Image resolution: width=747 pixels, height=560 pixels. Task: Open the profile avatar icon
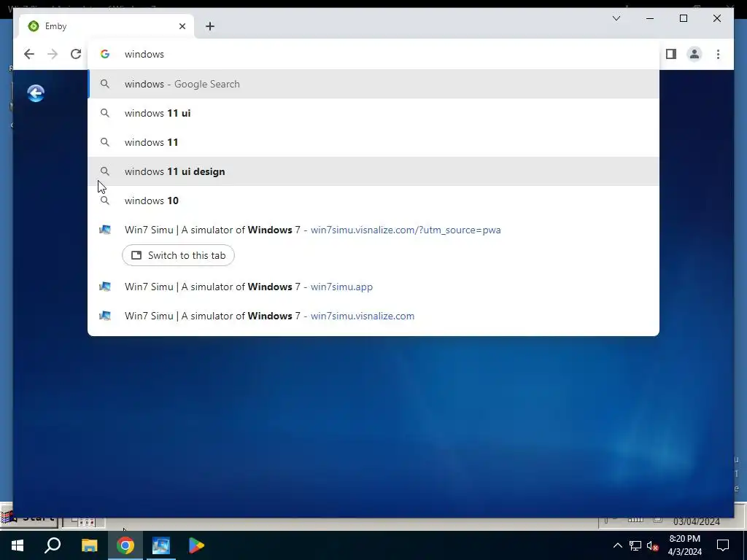(x=694, y=54)
